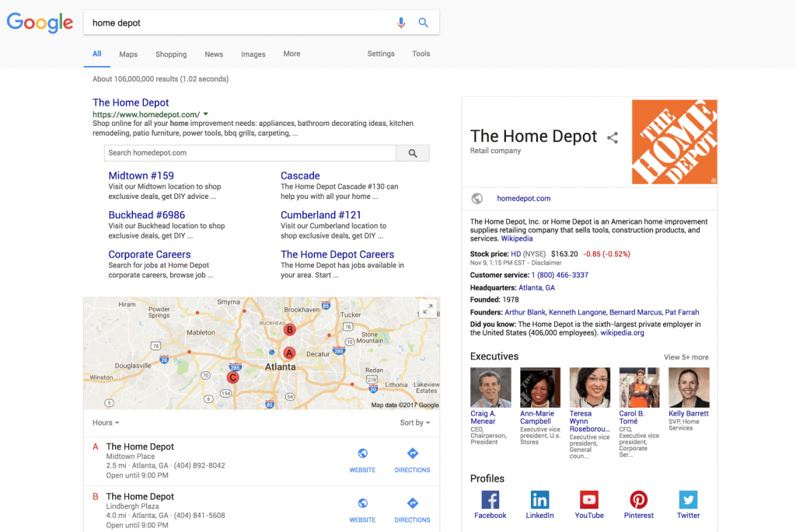Open the Pinterest profile icon
This screenshot has height=532, width=796.
[x=638, y=499]
